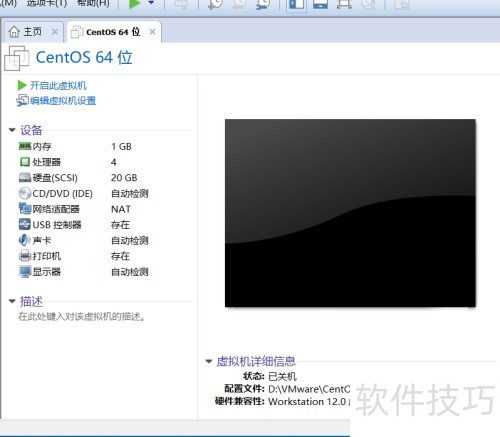Select the 内存 device label

pyautogui.click(x=42, y=146)
